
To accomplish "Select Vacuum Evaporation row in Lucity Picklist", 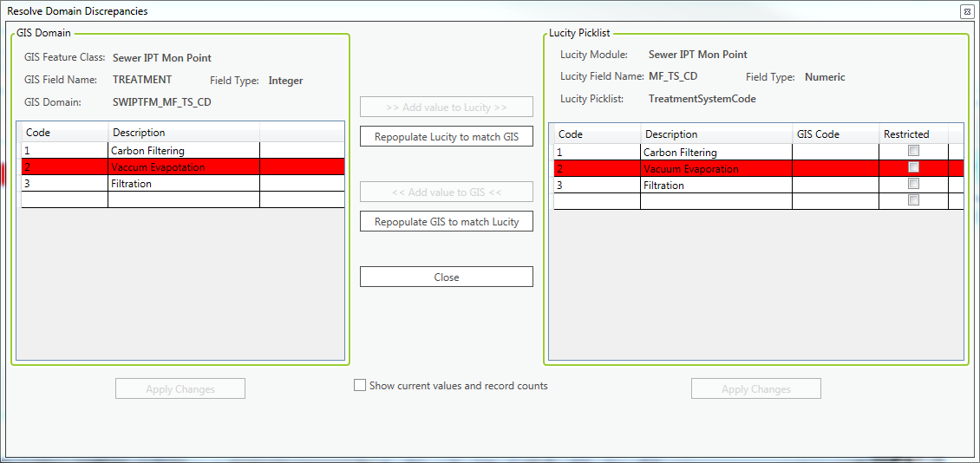I will pos(759,169).
